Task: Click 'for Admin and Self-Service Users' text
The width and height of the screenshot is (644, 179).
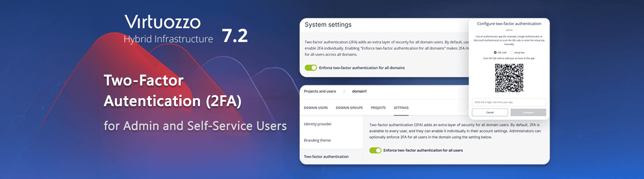Action: point(195,126)
